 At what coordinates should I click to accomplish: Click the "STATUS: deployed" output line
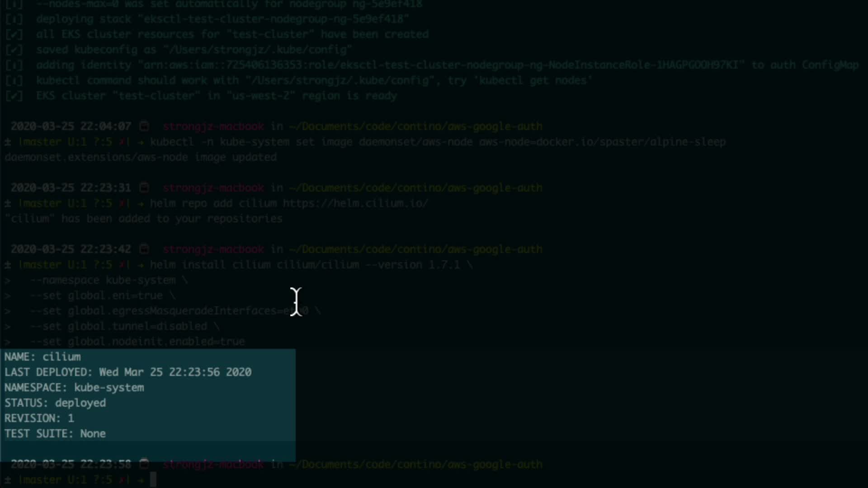tap(55, 403)
